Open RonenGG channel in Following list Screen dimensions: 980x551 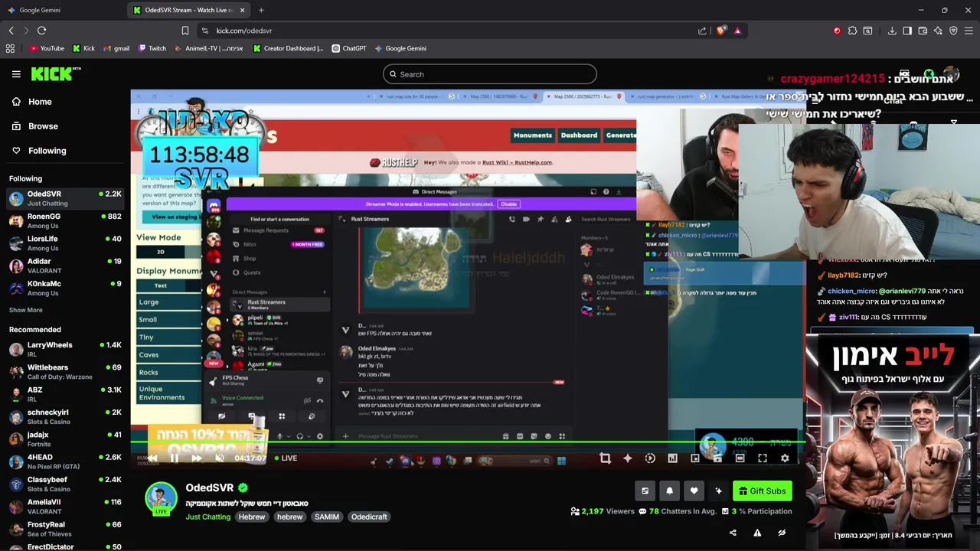64,221
